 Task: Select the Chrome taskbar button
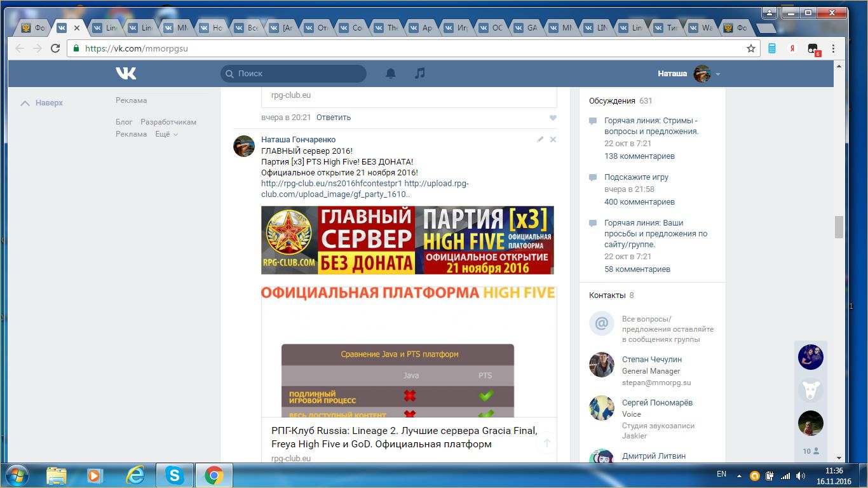[x=214, y=475]
